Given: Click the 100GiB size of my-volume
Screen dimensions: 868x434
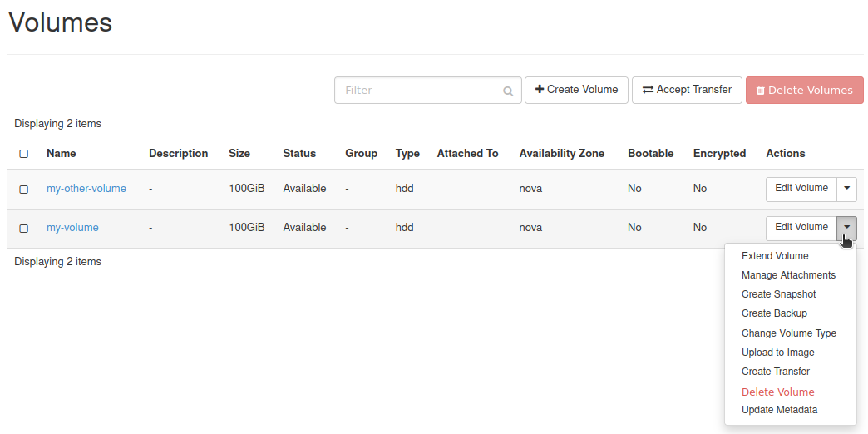Looking at the screenshot, I should pyautogui.click(x=247, y=228).
